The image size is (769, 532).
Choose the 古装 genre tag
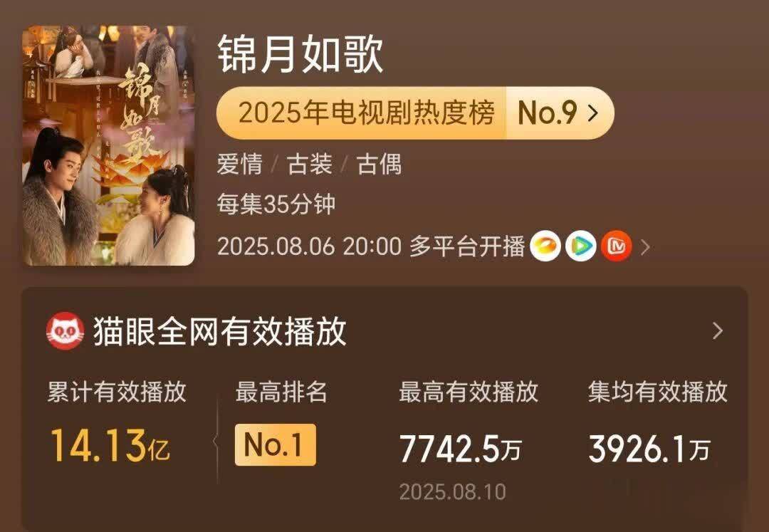[x=310, y=164]
